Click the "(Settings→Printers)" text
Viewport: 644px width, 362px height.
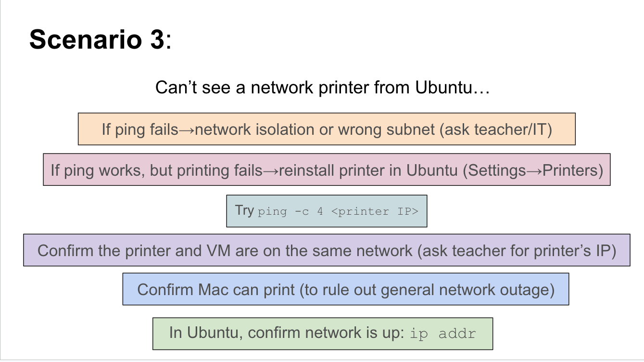coord(532,170)
